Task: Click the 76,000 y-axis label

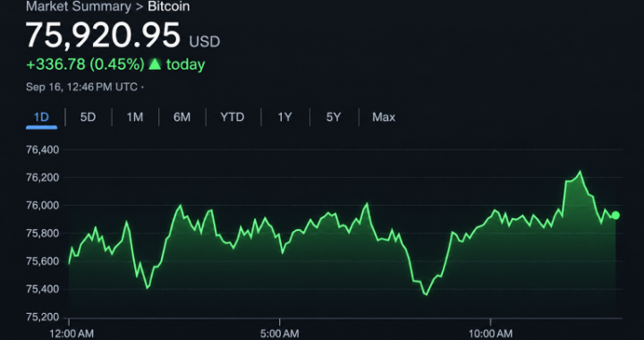Action: 42,205
